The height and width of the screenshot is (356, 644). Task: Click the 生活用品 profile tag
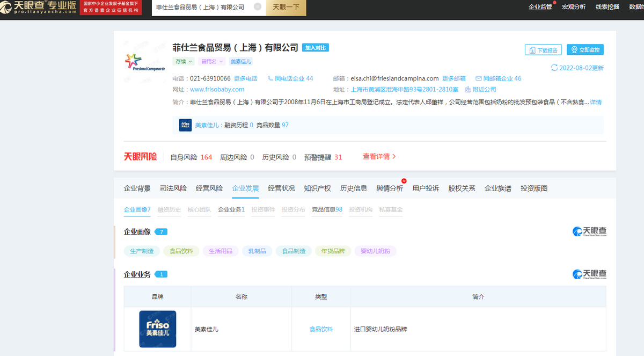220,251
